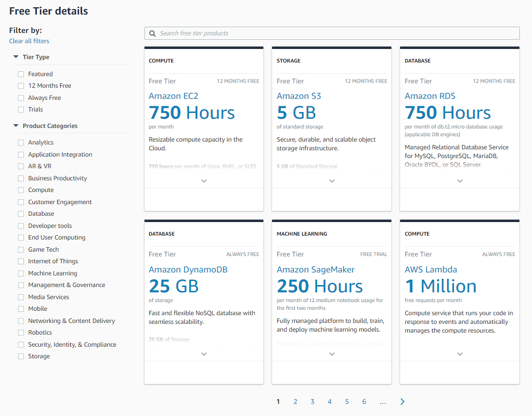
Task: Click the 25 GB text on DynamoDB card
Action: pos(174,286)
